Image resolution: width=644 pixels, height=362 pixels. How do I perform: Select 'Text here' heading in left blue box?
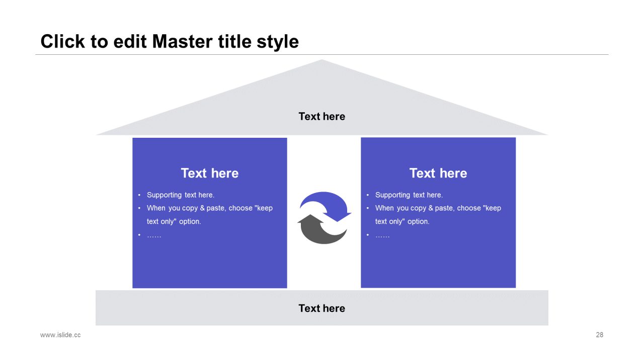point(210,173)
